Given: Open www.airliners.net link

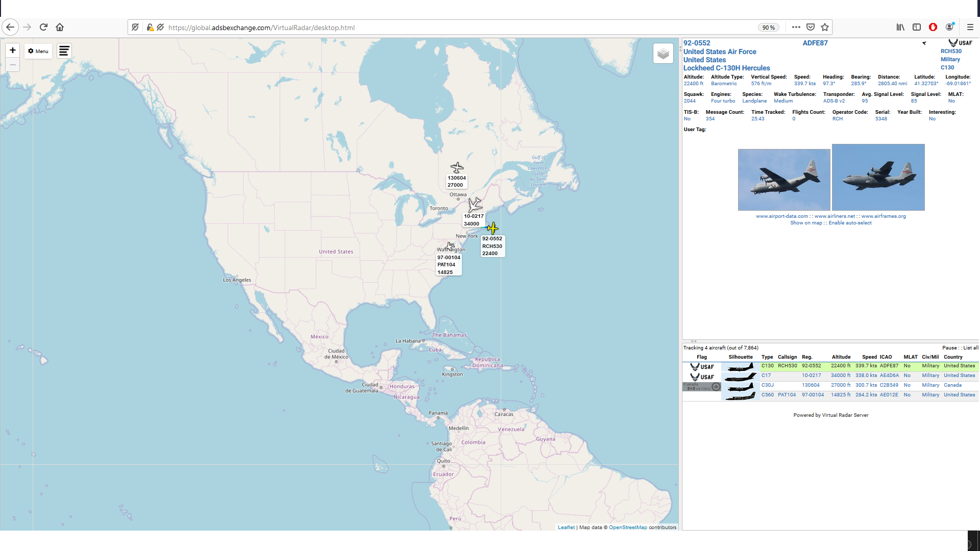Looking at the screenshot, I should (835, 216).
